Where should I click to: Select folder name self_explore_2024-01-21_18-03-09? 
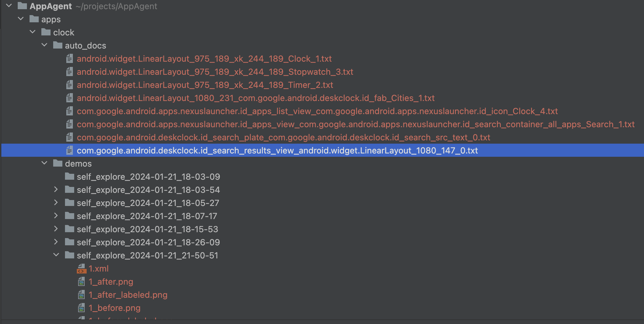tap(148, 177)
